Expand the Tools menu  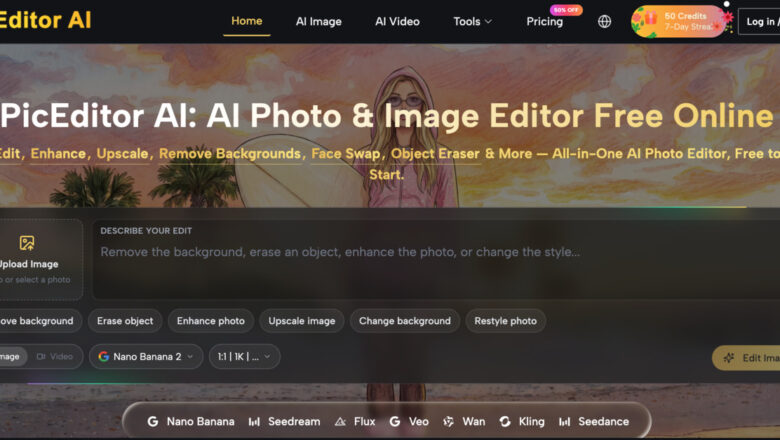[x=472, y=21]
